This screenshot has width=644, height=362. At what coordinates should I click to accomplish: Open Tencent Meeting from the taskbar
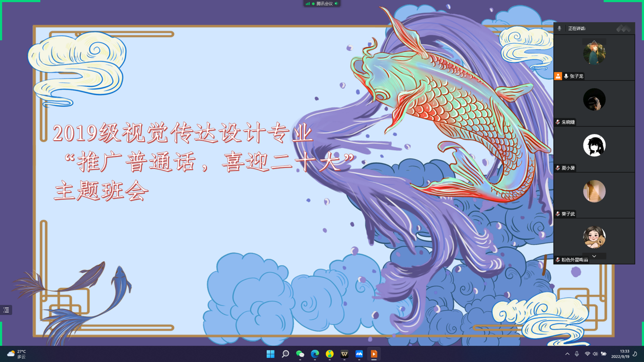(x=359, y=354)
